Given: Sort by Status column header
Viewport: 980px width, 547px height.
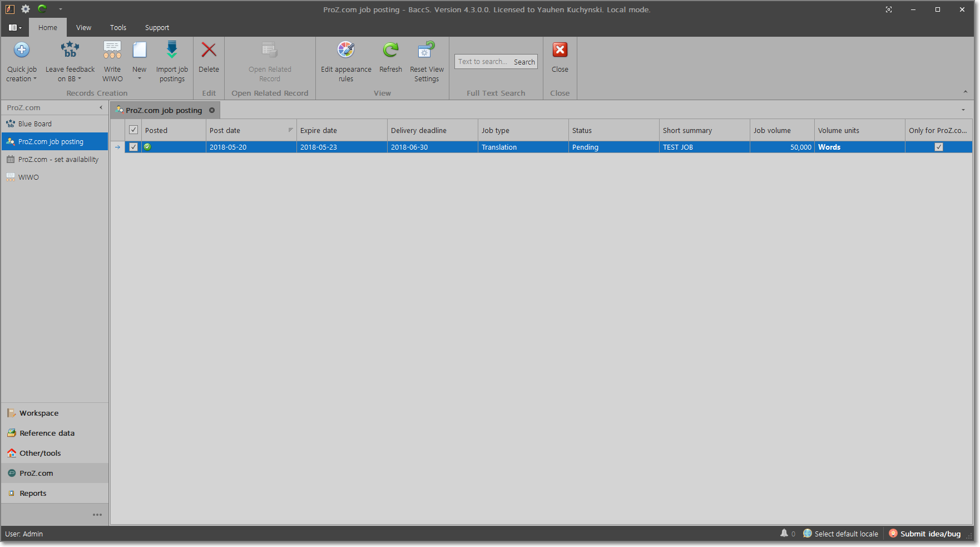Looking at the screenshot, I should [613, 130].
